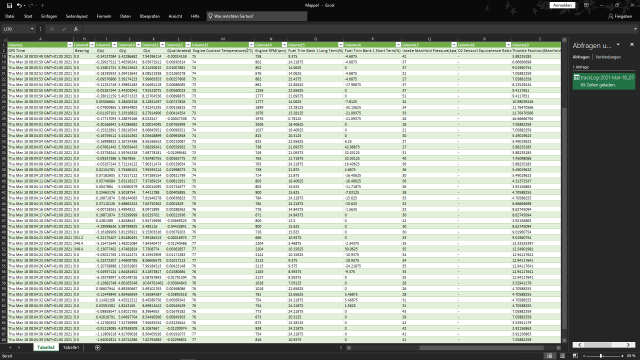Image resolution: width=640 pixels, height=360 pixels.
Task: Open the filter dropdown on Column1 header
Action: (70, 44)
